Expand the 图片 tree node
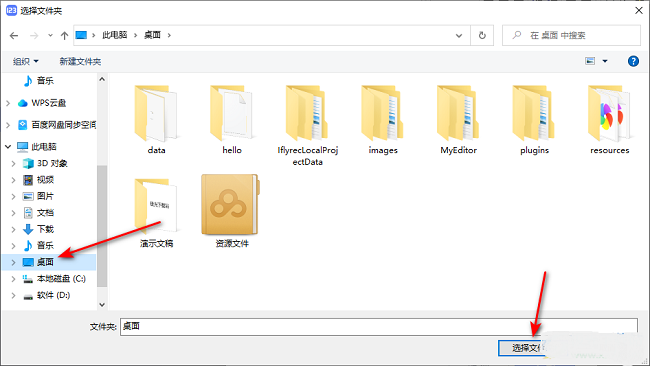This screenshot has height=366, width=650. pos(13,196)
